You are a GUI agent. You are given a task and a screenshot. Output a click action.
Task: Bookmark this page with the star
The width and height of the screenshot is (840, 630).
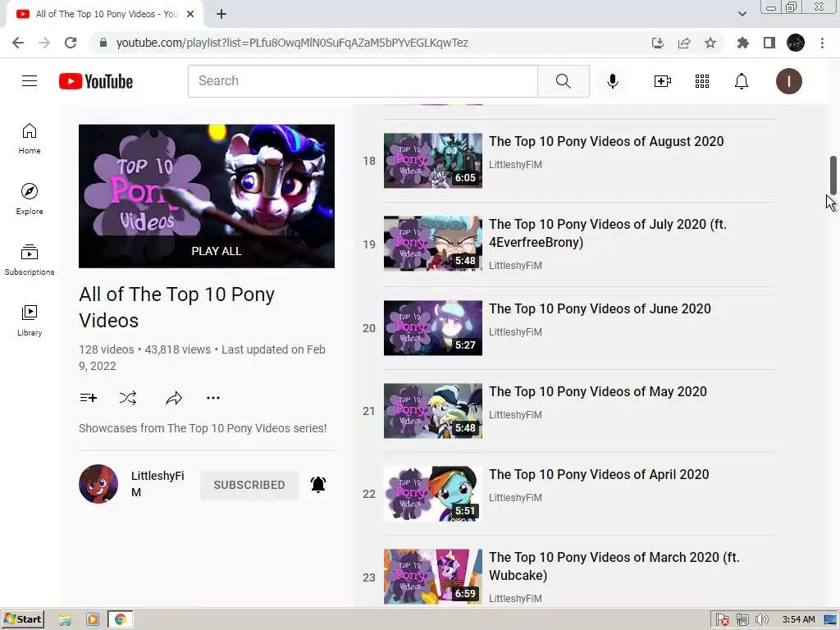click(x=710, y=43)
